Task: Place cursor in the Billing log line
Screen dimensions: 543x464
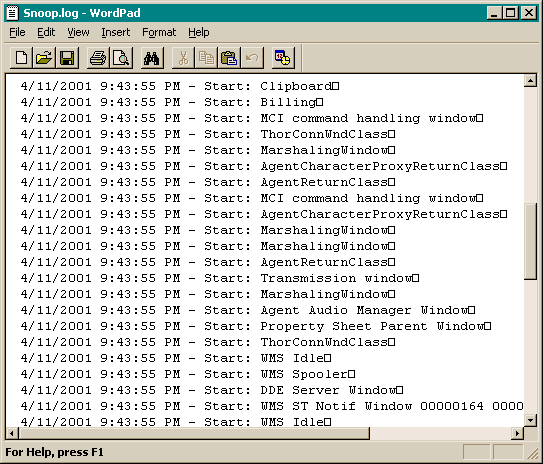Action: [172, 102]
